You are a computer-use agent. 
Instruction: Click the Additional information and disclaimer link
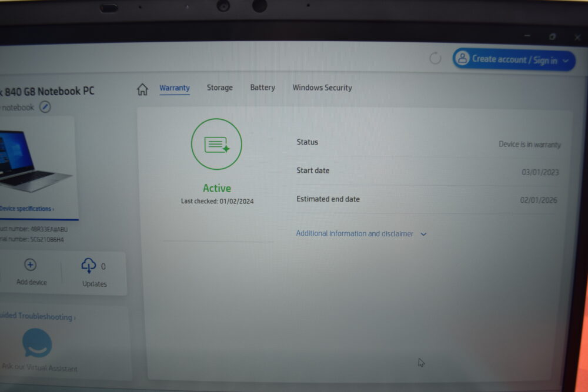click(x=355, y=233)
